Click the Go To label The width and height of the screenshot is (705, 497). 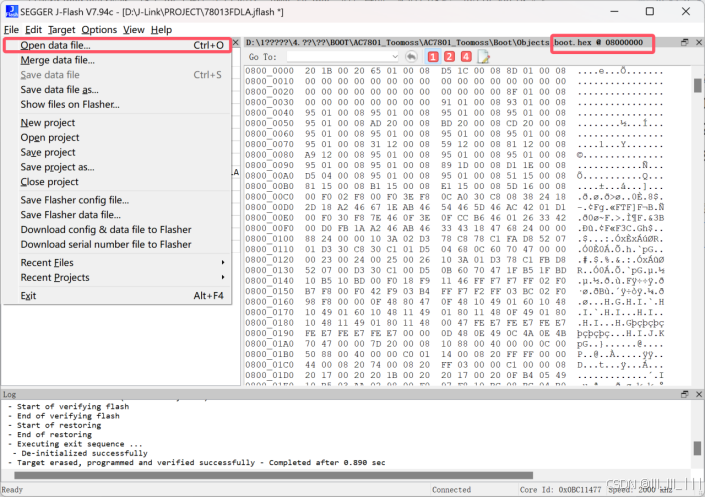[x=263, y=57]
